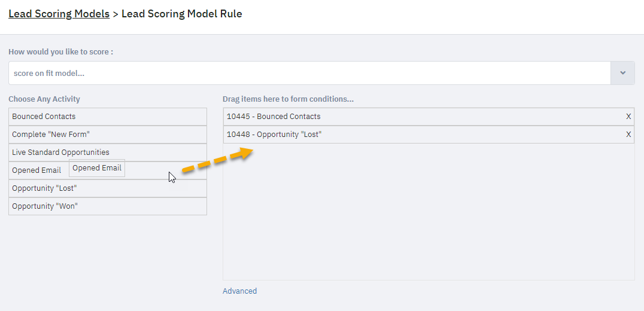Select the Opened Email activity row
Screen dimensions: 644x311
click(x=108, y=170)
